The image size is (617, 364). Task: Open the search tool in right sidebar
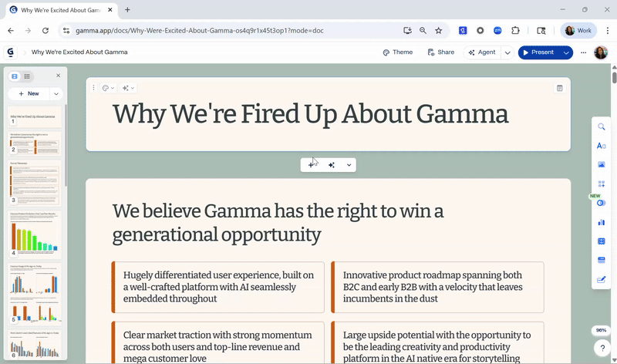point(602,127)
